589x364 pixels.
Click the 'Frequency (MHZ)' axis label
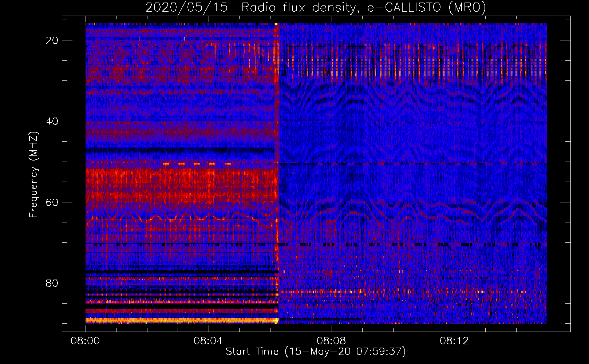[x=33, y=175]
